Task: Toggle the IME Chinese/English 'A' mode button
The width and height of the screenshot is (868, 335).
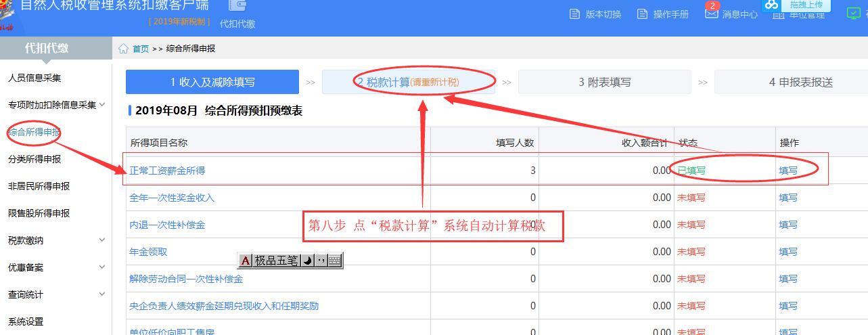Action: coord(246,261)
